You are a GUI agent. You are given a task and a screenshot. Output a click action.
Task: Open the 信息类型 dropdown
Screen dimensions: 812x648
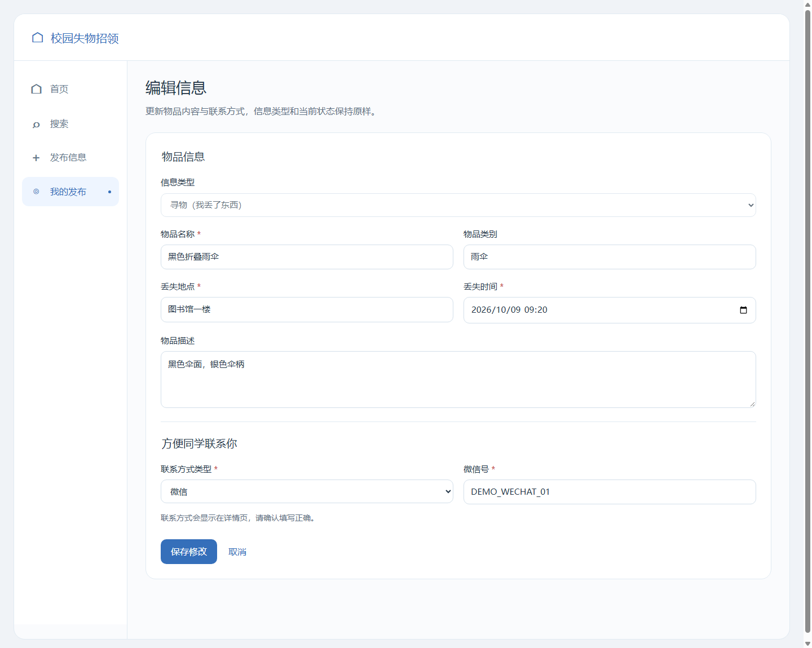pyautogui.click(x=458, y=205)
